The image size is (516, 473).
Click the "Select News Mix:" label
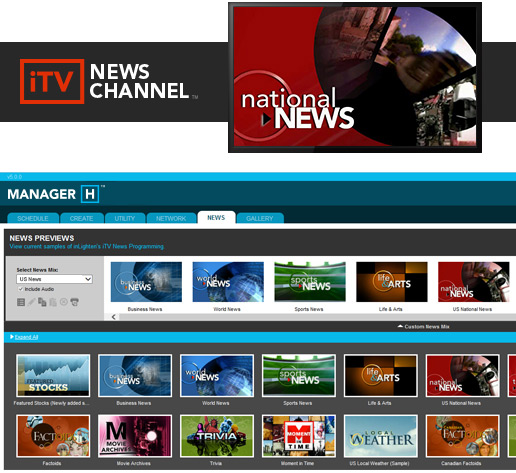pos(37,270)
